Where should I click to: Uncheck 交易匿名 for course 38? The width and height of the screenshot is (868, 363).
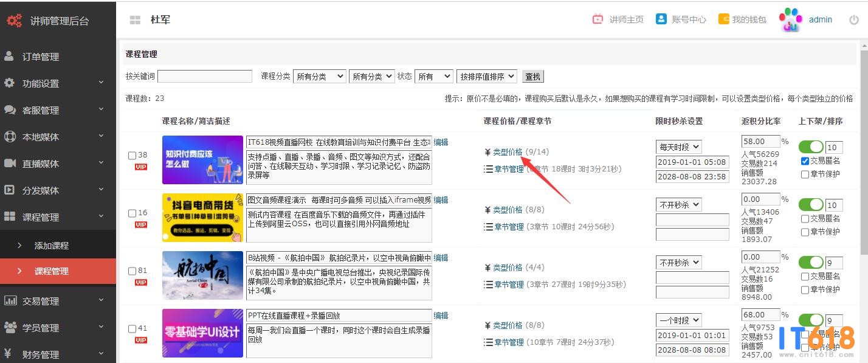tap(805, 161)
